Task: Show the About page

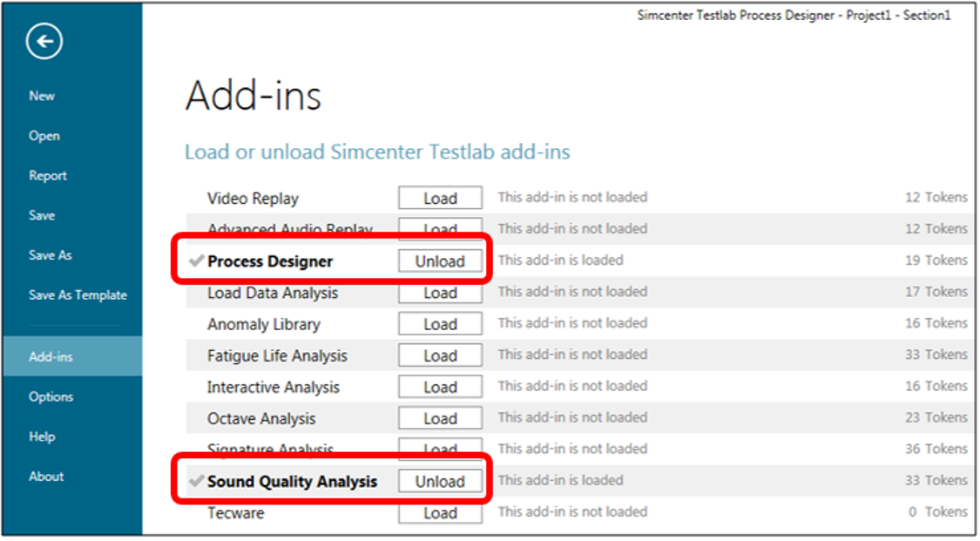Action: [x=46, y=477]
